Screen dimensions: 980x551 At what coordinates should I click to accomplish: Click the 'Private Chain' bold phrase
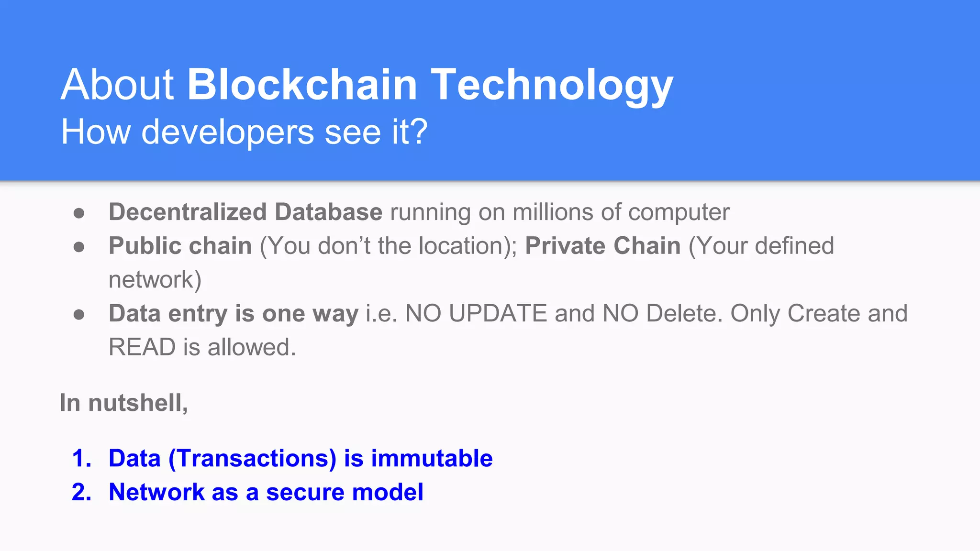pos(603,246)
